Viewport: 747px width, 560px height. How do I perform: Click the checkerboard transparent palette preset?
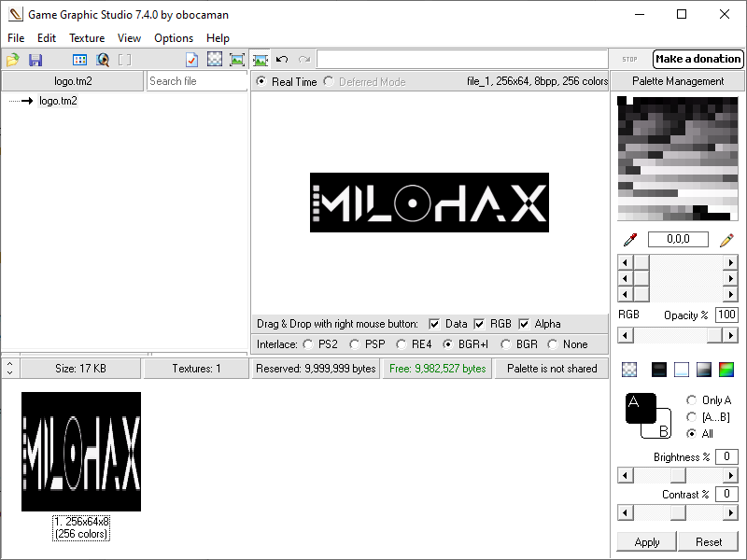(629, 370)
